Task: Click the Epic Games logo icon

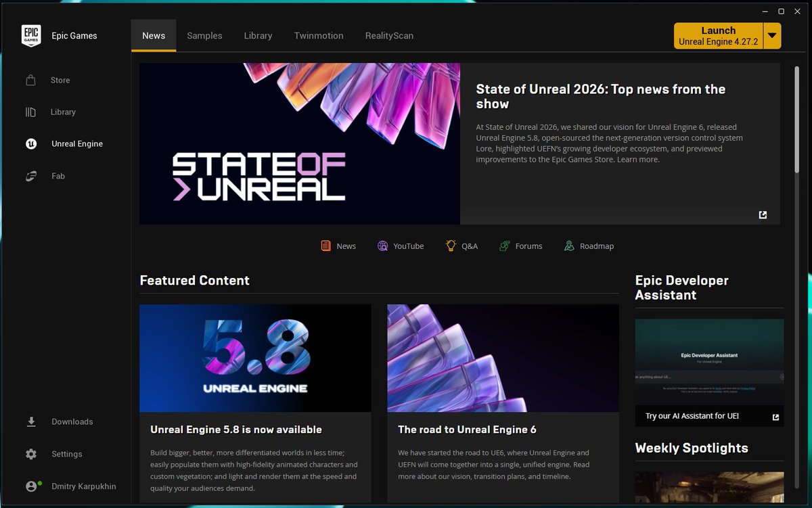Action: 31,36
